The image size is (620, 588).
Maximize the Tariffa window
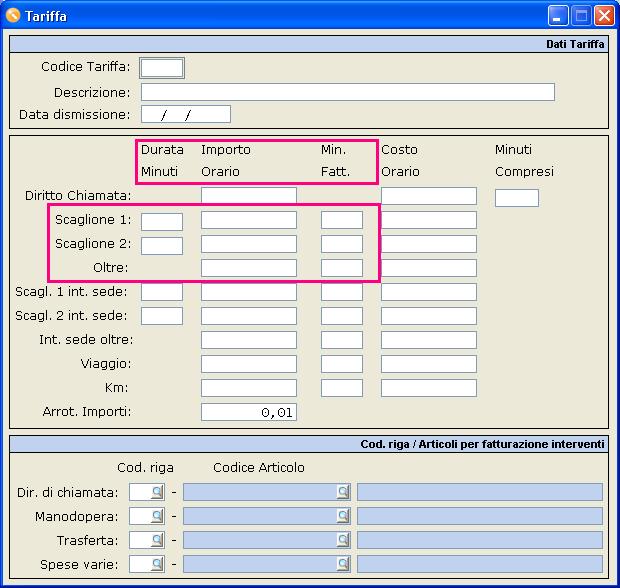(581, 16)
